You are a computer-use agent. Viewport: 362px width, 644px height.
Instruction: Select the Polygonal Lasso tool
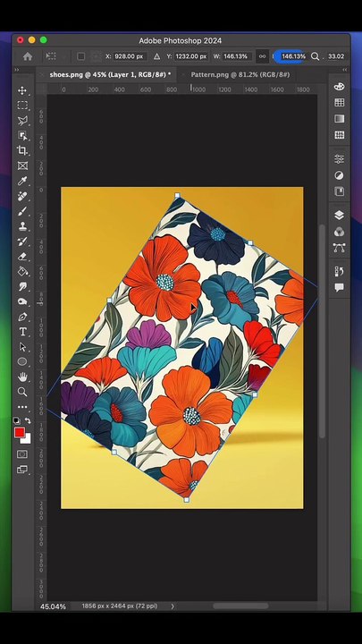coord(22,121)
